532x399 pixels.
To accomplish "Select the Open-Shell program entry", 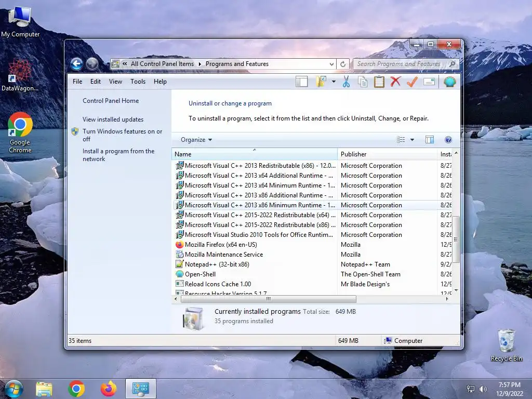I will 312,274.
